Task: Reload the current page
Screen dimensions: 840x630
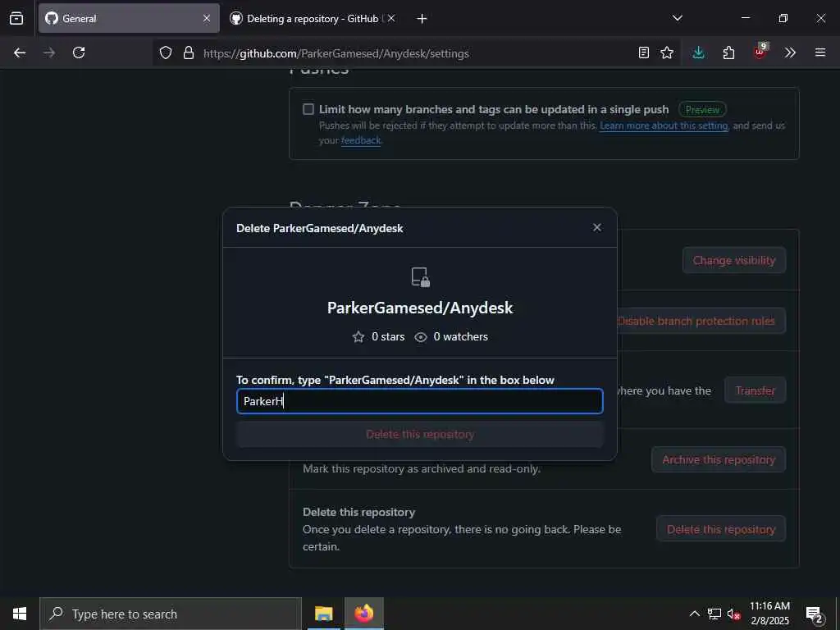Action: (79, 52)
